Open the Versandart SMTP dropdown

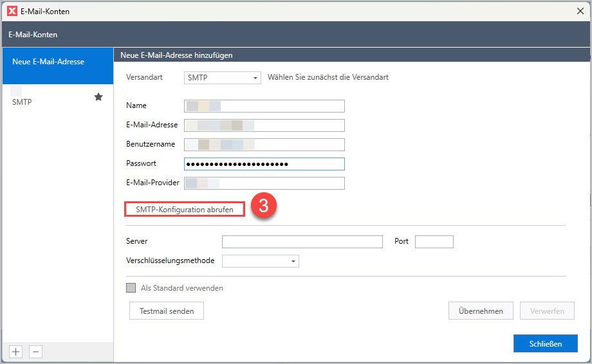coord(222,77)
